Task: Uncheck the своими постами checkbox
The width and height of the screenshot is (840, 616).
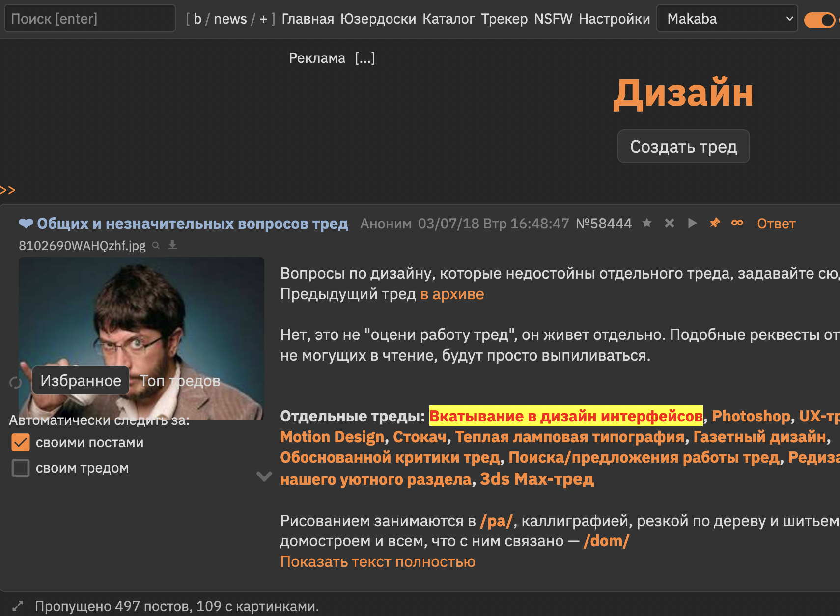Action: [x=21, y=443]
